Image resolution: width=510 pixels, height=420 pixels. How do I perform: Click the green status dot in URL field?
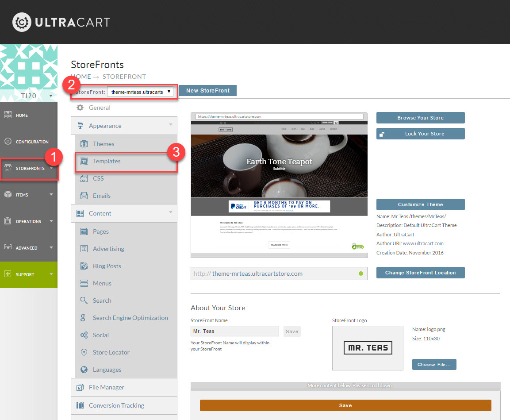point(360,274)
